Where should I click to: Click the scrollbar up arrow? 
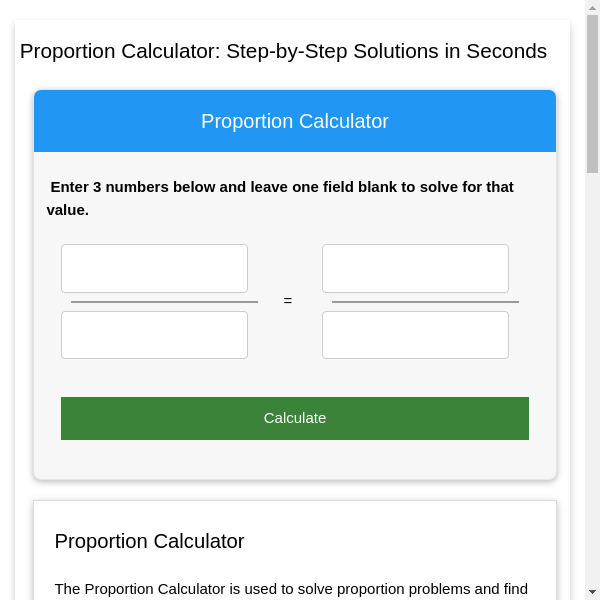pos(592,8)
